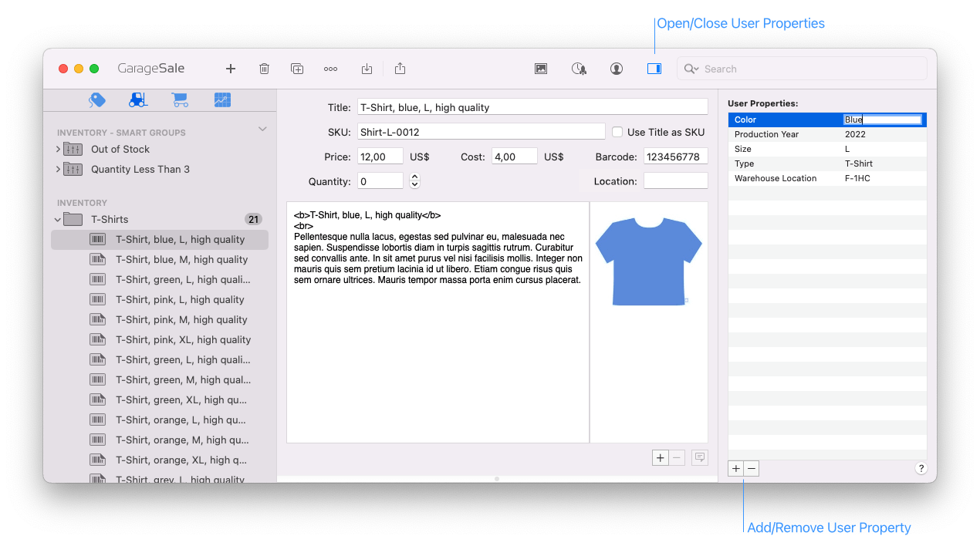Viewport: 980px width, 546px height.
Task: Click the import toolbar icon
Action: [x=367, y=69]
